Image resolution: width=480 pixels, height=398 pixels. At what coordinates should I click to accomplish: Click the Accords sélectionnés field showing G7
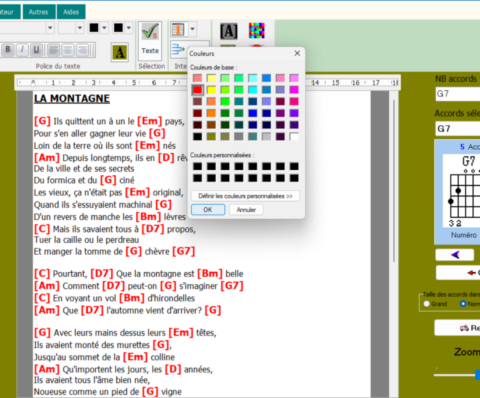pyautogui.click(x=458, y=129)
